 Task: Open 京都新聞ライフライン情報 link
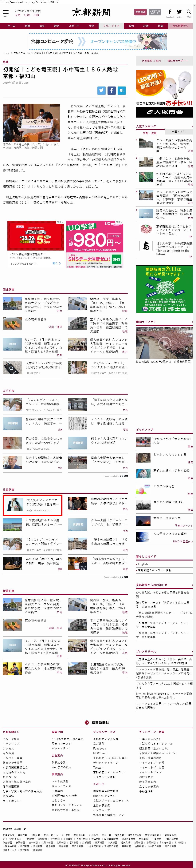pyautogui.click(x=155, y=570)
